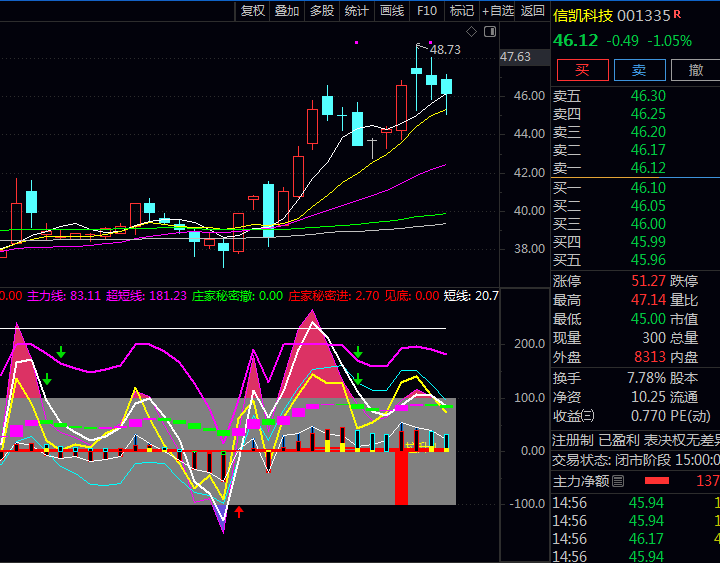This screenshot has height=563, width=720.
Task: Click the 收益 quarter indicator icon
Action: point(589,416)
